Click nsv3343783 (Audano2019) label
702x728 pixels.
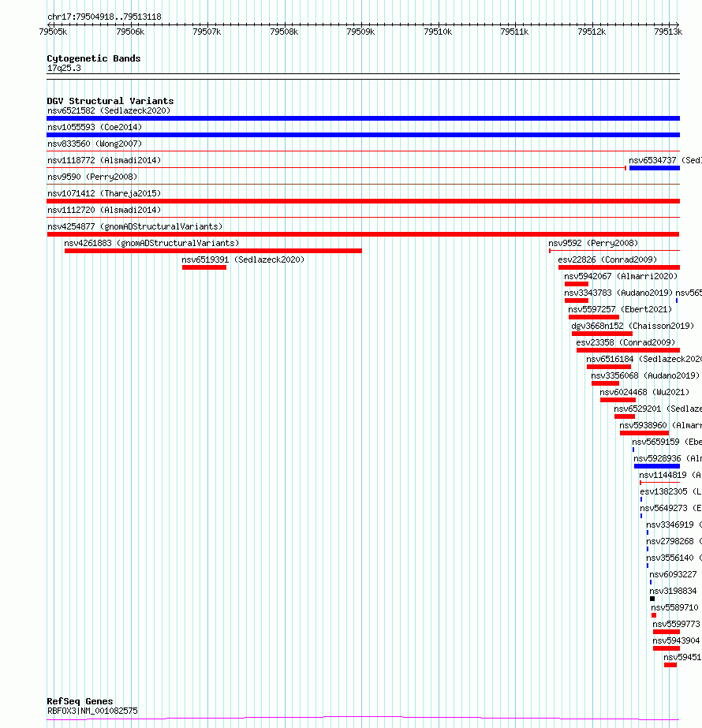(x=618, y=293)
